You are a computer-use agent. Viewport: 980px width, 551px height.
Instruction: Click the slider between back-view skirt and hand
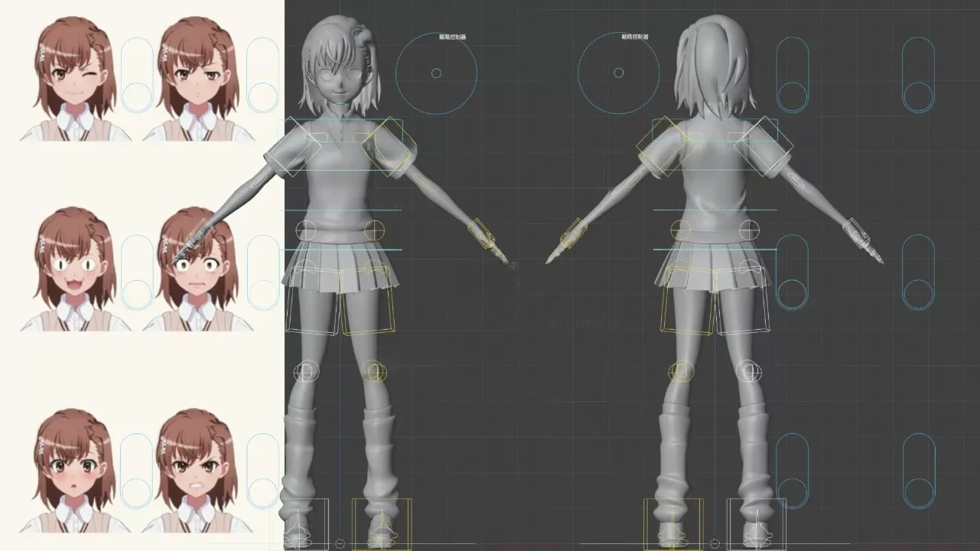793,272
